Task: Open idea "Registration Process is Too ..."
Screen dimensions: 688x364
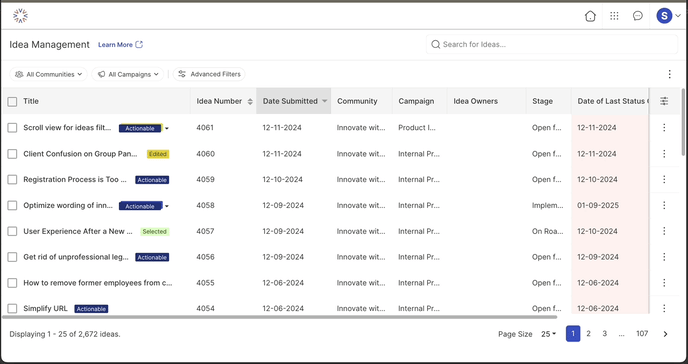Action: click(75, 179)
